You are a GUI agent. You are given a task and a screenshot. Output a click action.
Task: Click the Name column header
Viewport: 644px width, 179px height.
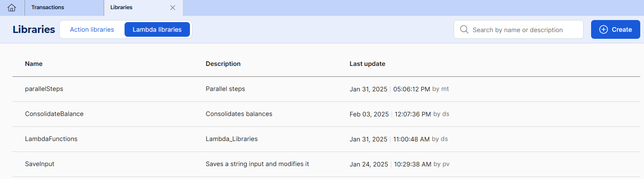[x=34, y=64]
